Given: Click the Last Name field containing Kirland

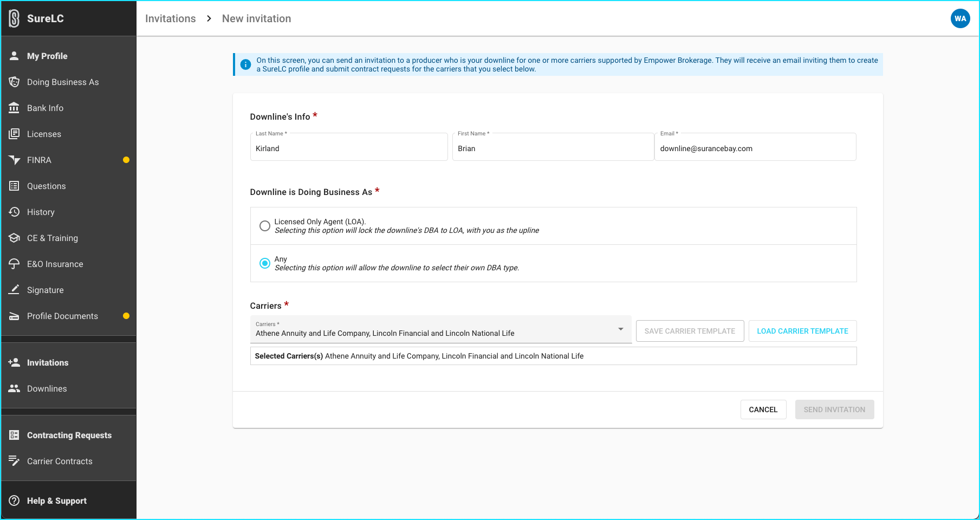Looking at the screenshot, I should (349, 147).
